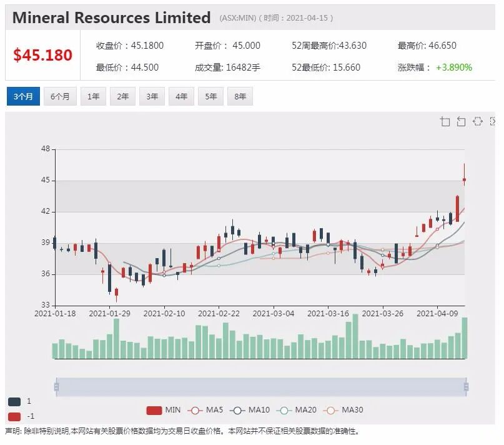Click the 52周最高价 43.630 value
504x445 pixels.
(x=353, y=46)
